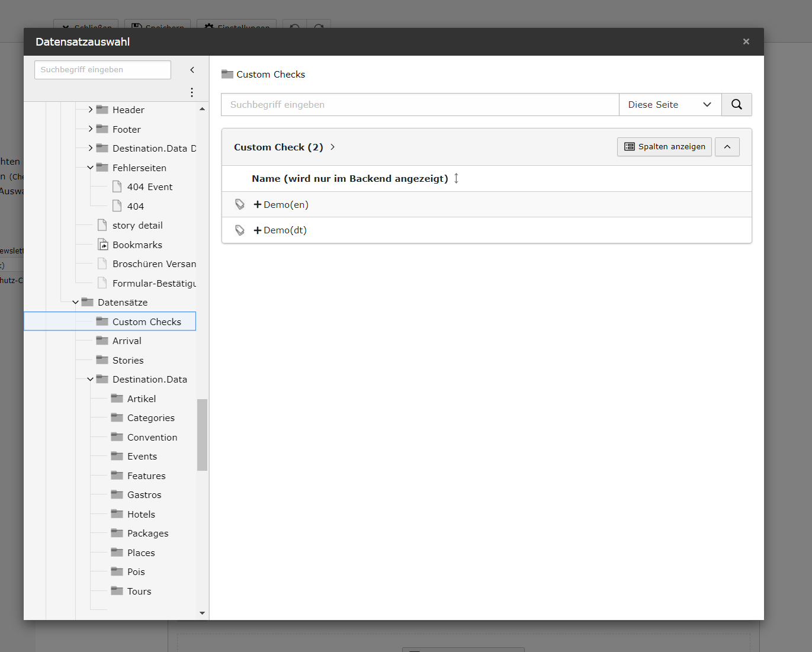Click the tag icon beside Demo(dt)
This screenshot has width=812, height=652.
(x=240, y=230)
